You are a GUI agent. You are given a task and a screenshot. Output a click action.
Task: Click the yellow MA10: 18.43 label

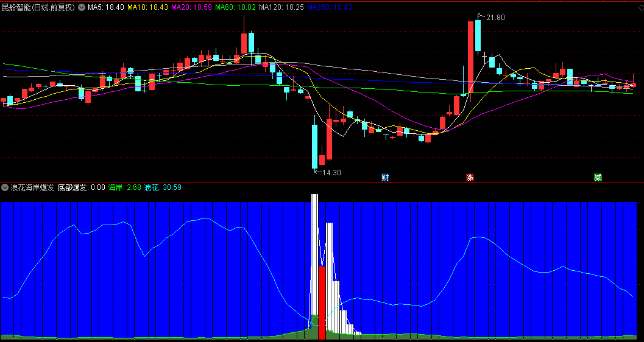(x=148, y=7)
